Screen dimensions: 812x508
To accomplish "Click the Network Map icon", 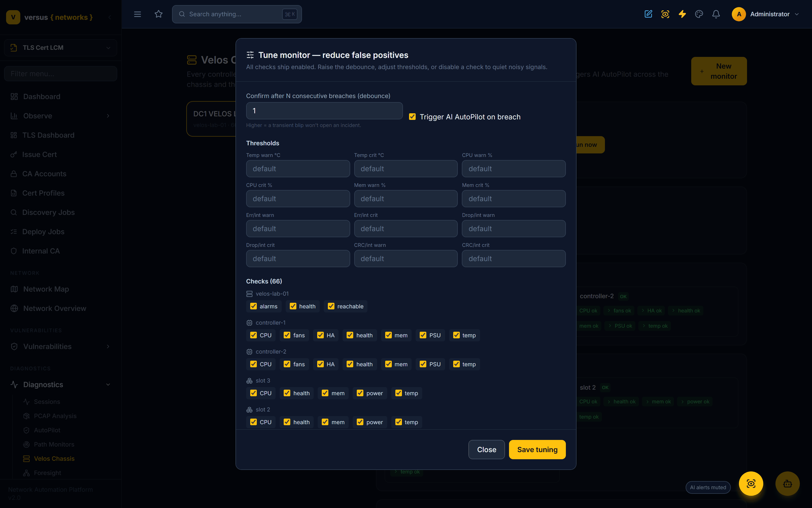I will tap(14, 289).
